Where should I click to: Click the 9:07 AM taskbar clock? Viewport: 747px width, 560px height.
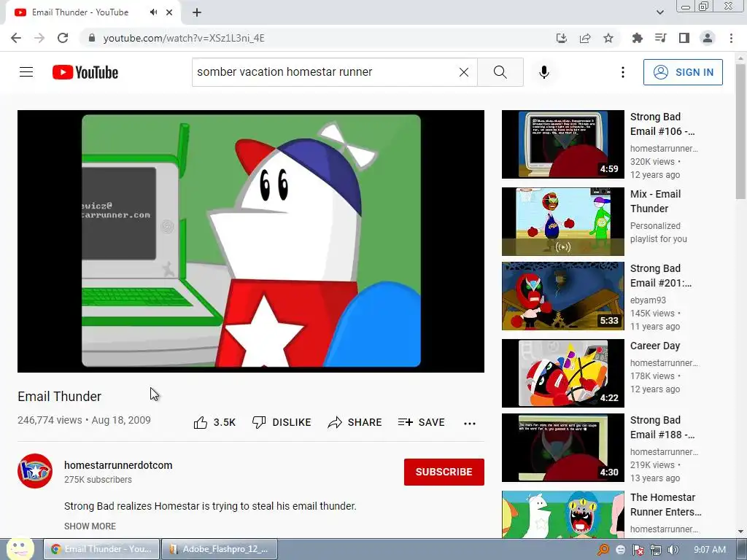pos(710,550)
